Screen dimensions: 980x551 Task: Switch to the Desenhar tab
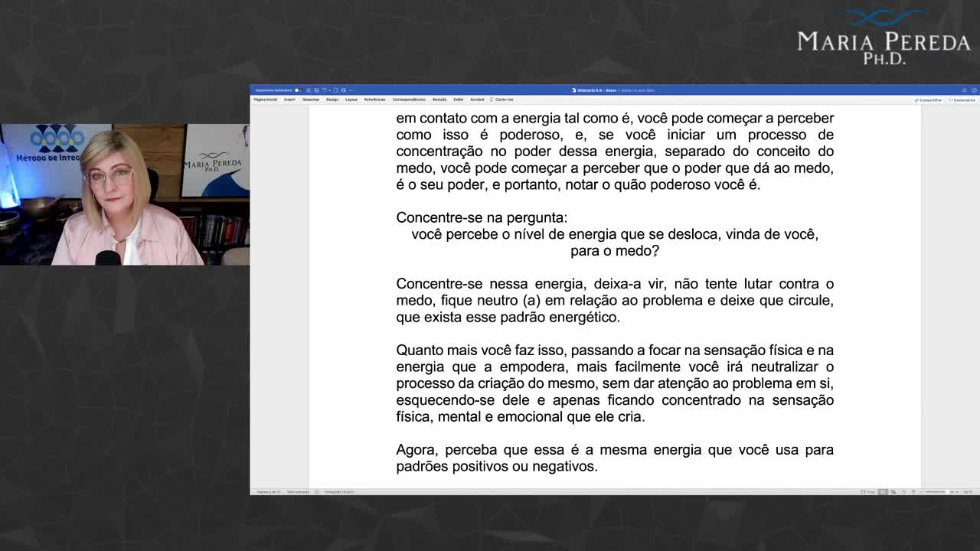[311, 99]
